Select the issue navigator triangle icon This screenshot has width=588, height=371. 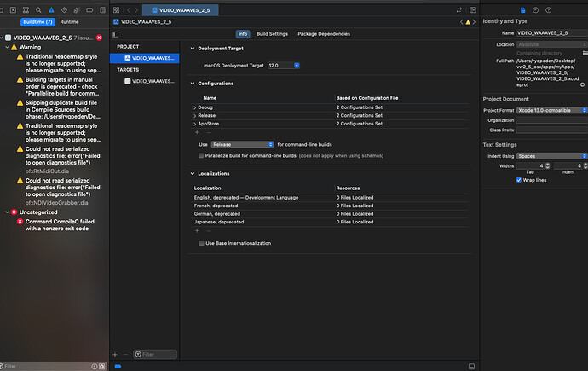(51, 10)
